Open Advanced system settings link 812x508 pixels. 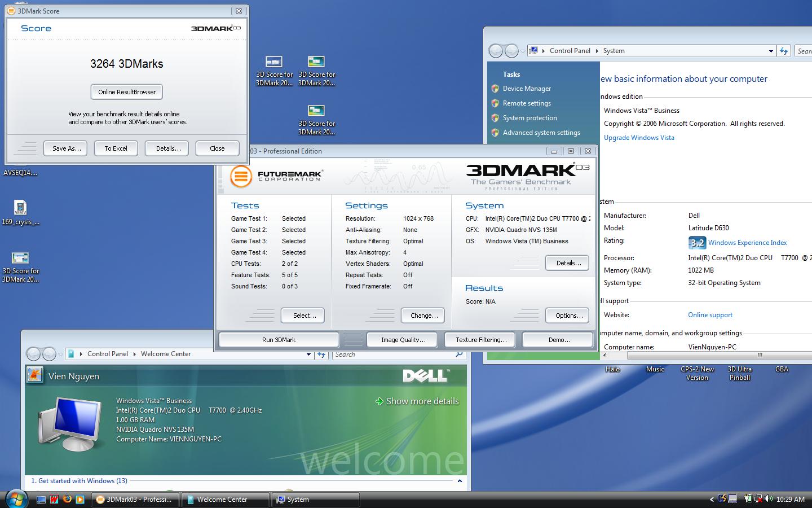point(541,133)
